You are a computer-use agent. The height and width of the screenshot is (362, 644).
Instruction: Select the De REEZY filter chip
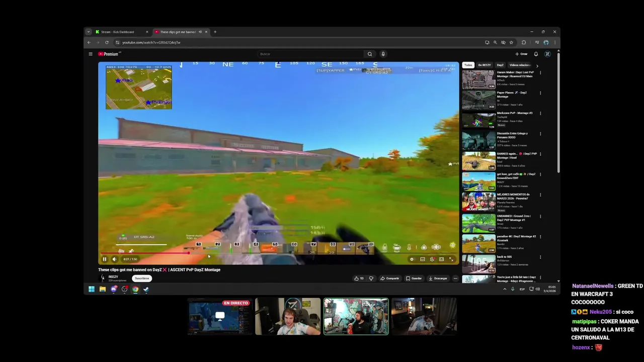[x=485, y=65]
